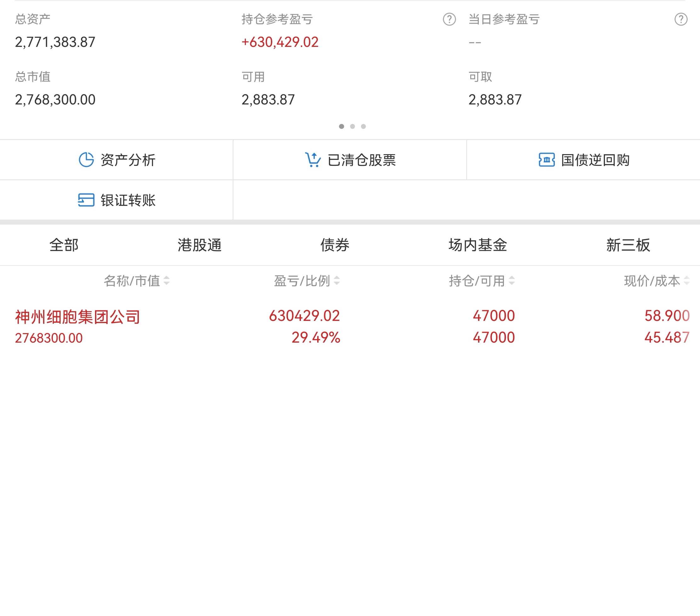Open help icon beside 当日参考盈亏
Viewport: 700px width, 616px height.
coord(681,19)
